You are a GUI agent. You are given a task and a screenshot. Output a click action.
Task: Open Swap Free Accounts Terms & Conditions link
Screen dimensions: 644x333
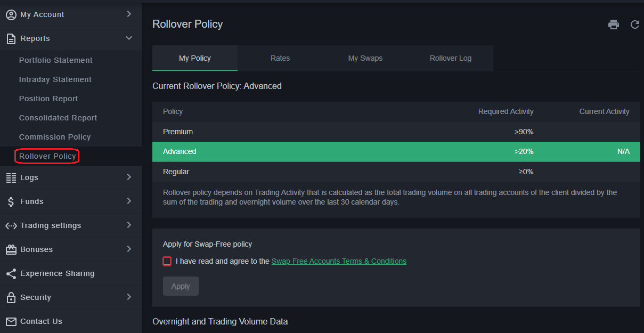[x=339, y=261]
